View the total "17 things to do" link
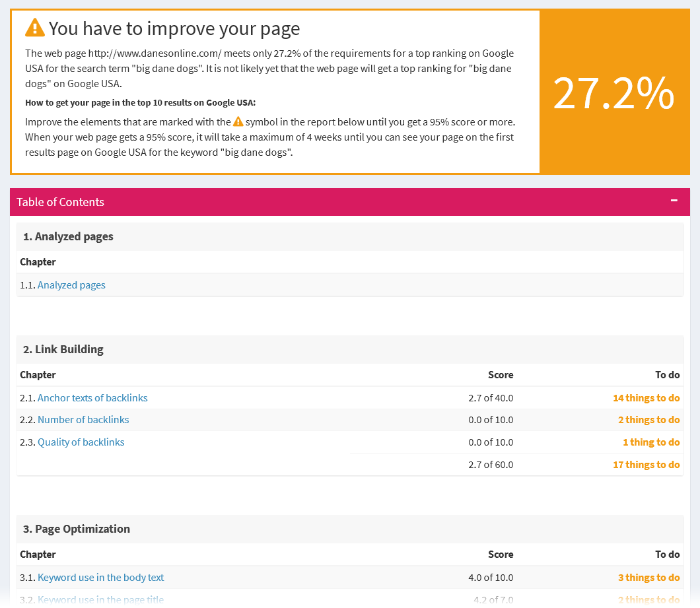Image resolution: width=700 pixels, height=608 pixels. (x=646, y=464)
